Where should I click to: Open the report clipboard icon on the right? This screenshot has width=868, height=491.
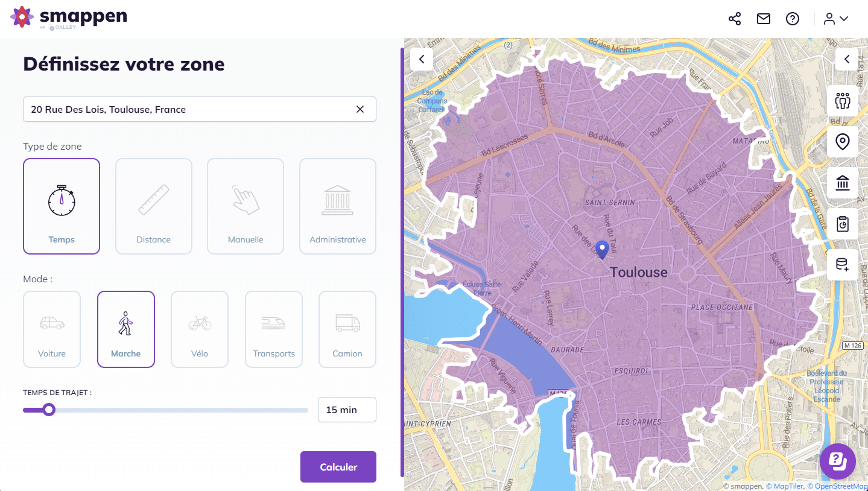pyautogui.click(x=842, y=223)
